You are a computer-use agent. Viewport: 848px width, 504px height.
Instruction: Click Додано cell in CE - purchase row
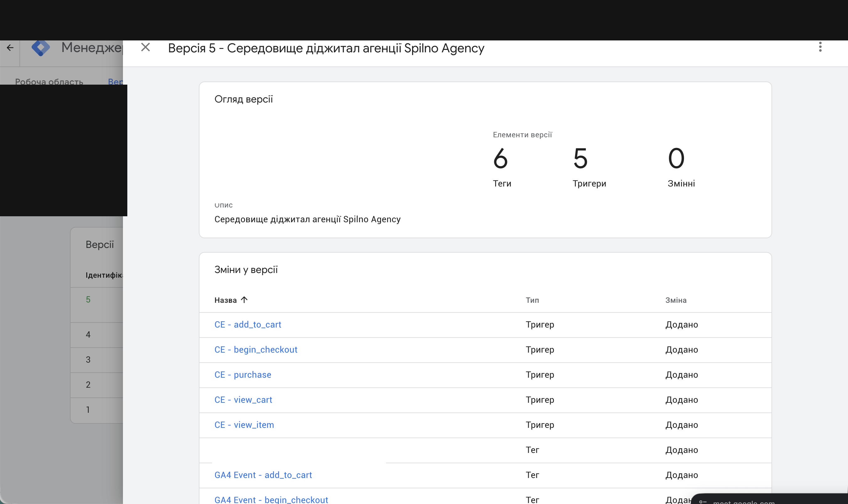(x=681, y=375)
